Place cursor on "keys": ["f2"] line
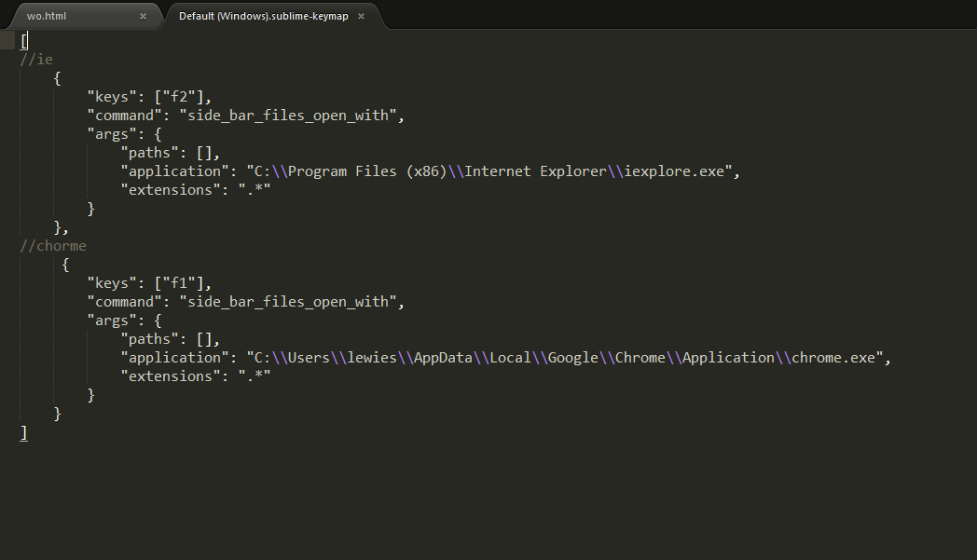 point(149,97)
